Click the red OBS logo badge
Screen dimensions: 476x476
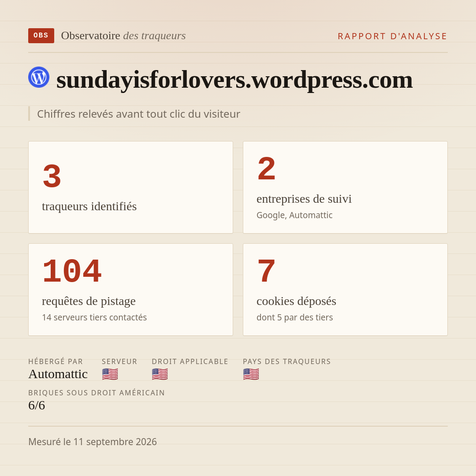pyautogui.click(x=41, y=36)
